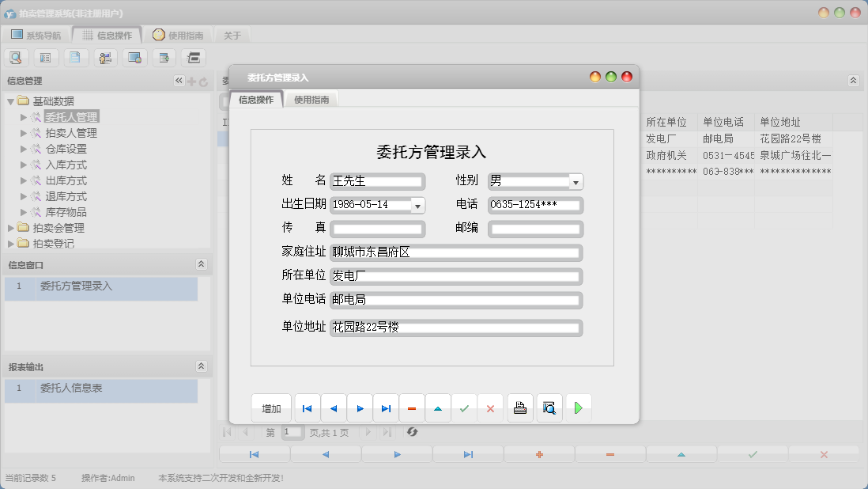Cancel edits using the red X icon
The height and width of the screenshot is (489, 868).
coord(489,407)
